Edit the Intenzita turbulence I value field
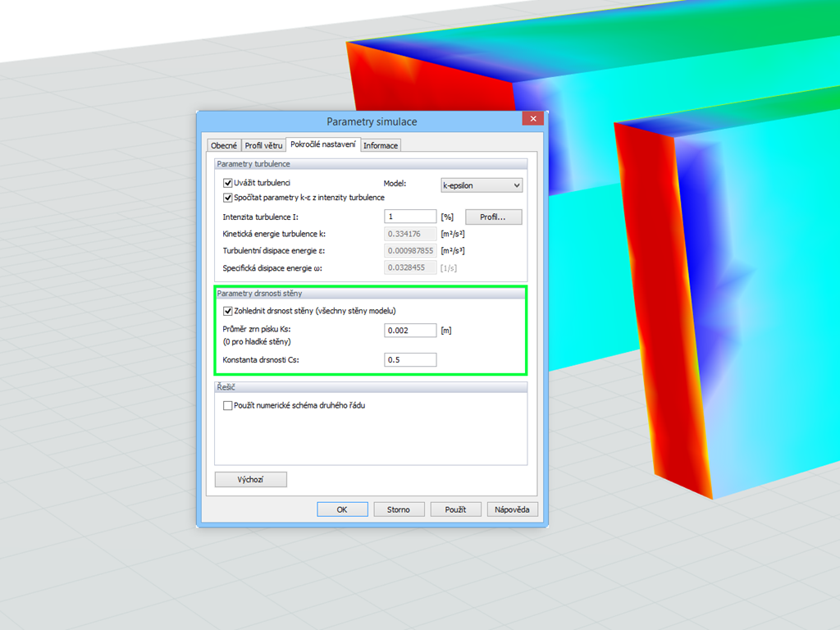The width and height of the screenshot is (840, 630). [x=410, y=216]
